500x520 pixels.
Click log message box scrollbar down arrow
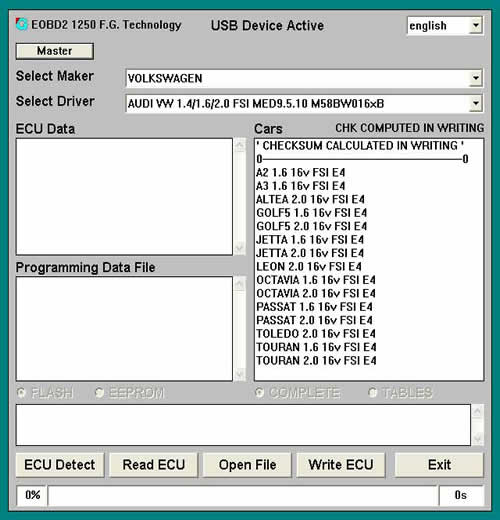(477, 438)
